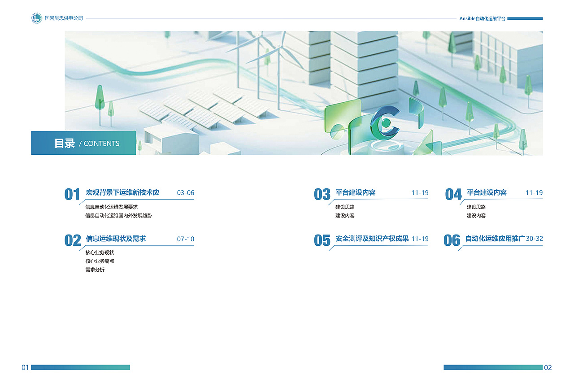The height and width of the screenshot is (392, 574).
Task: Click page range 11-19 of section 05
Action: 420,239
